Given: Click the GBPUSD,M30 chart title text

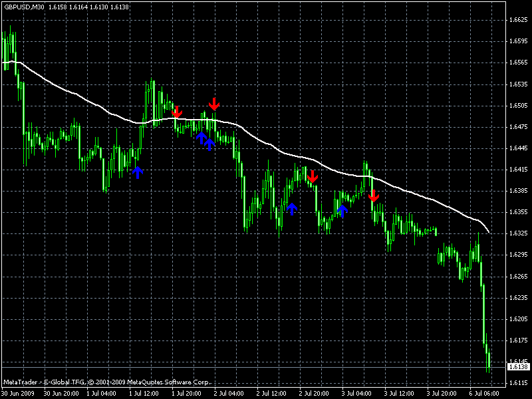Looking at the screenshot, I should [x=24, y=7].
